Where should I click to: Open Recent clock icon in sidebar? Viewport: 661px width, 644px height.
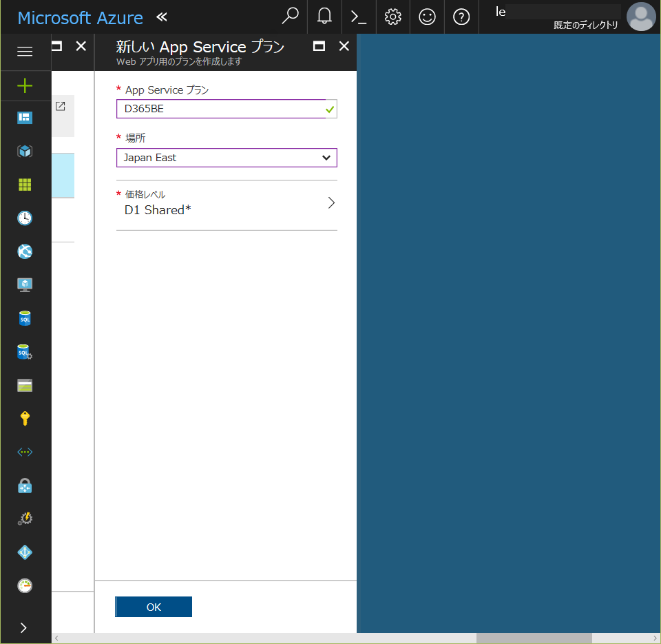pos(25,218)
